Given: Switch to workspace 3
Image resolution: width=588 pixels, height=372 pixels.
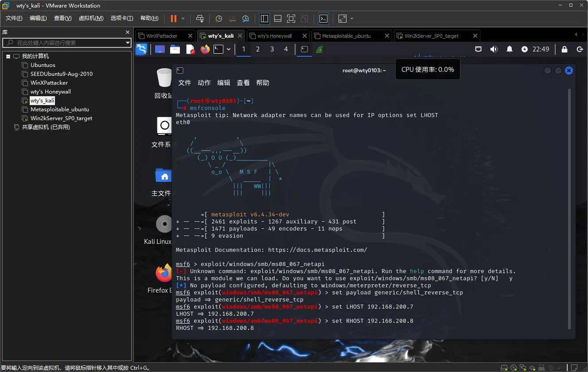Looking at the screenshot, I should (272, 49).
